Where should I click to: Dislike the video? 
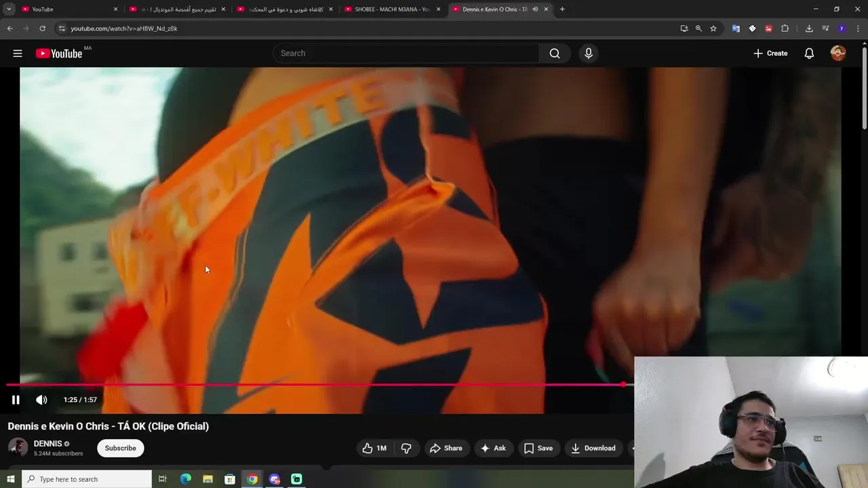click(x=406, y=448)
